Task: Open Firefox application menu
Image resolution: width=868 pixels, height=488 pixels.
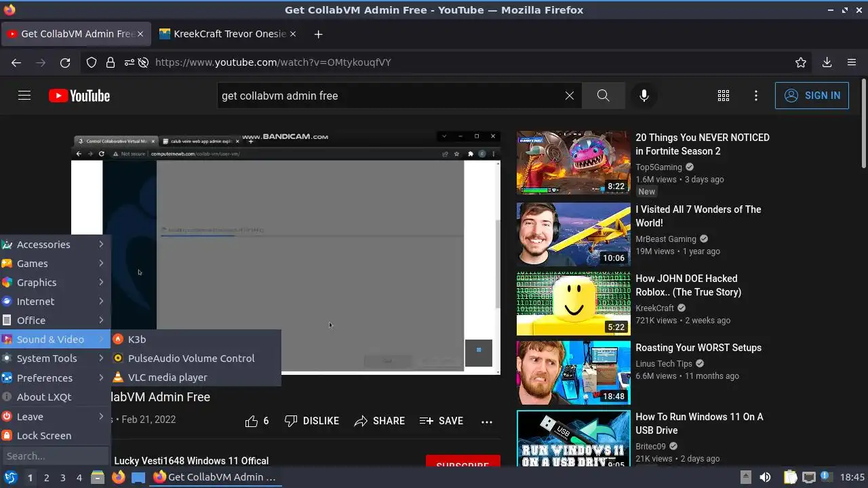Action: [852, 62]
